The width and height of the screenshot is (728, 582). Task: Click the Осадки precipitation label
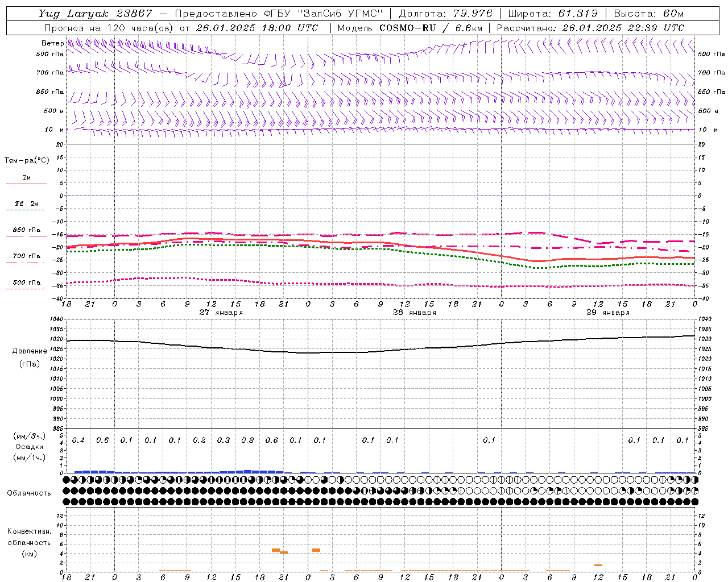[29, 447]
